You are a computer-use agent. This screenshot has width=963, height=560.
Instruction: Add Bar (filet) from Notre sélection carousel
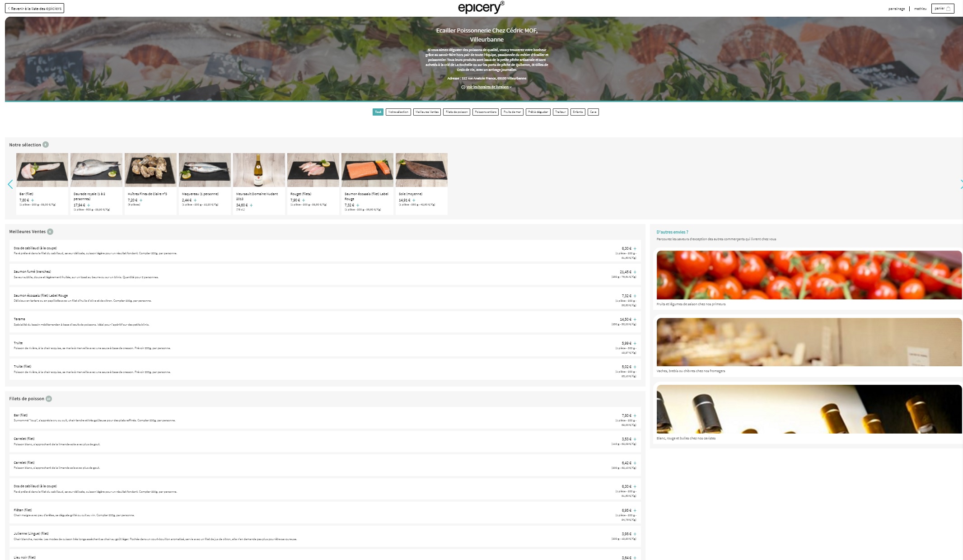click(33, 200)
